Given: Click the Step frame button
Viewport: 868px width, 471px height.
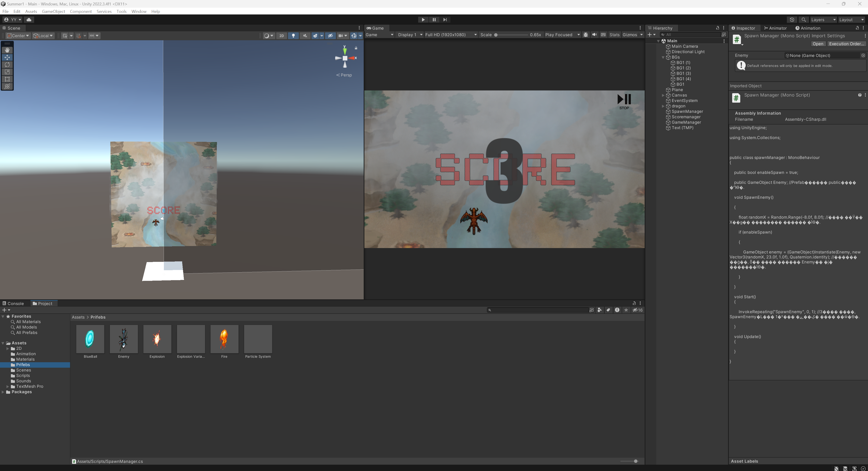Looking at the screenshot, I should tap(445, 19).
